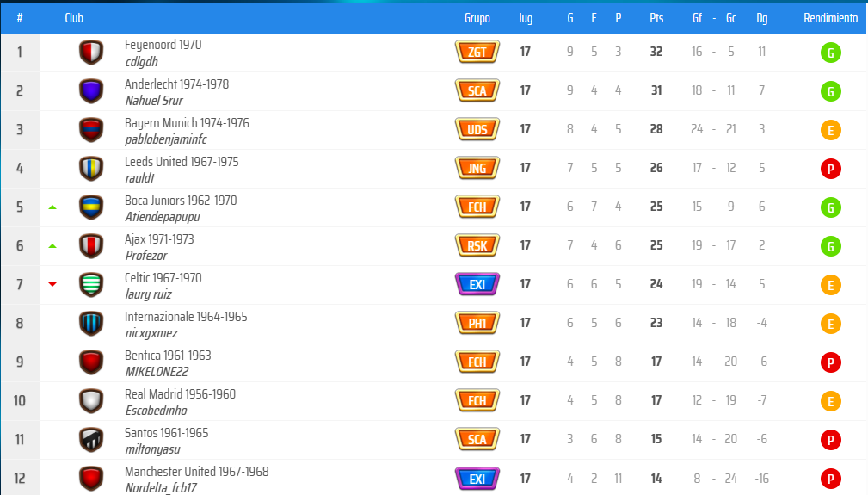Click the Internazionale blue striped shield
This screenshot has height=495, width=868.
pyautogui.click(x=90, y=324)
